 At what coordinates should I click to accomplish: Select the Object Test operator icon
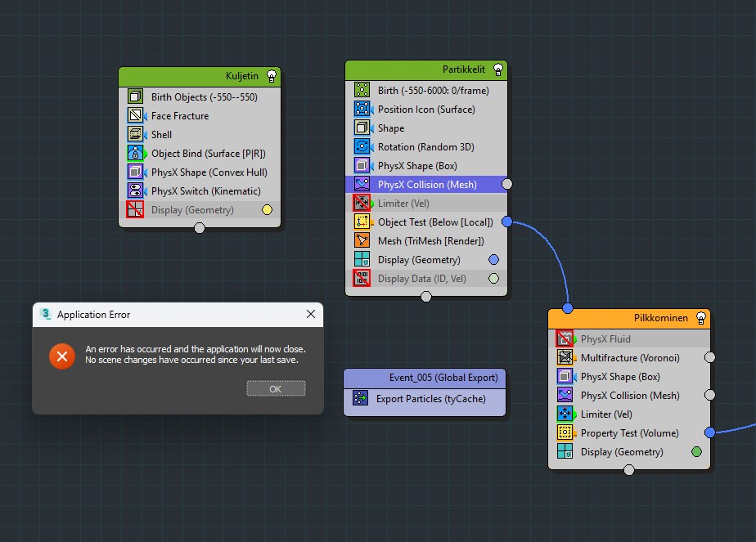[x=362, y=222]
